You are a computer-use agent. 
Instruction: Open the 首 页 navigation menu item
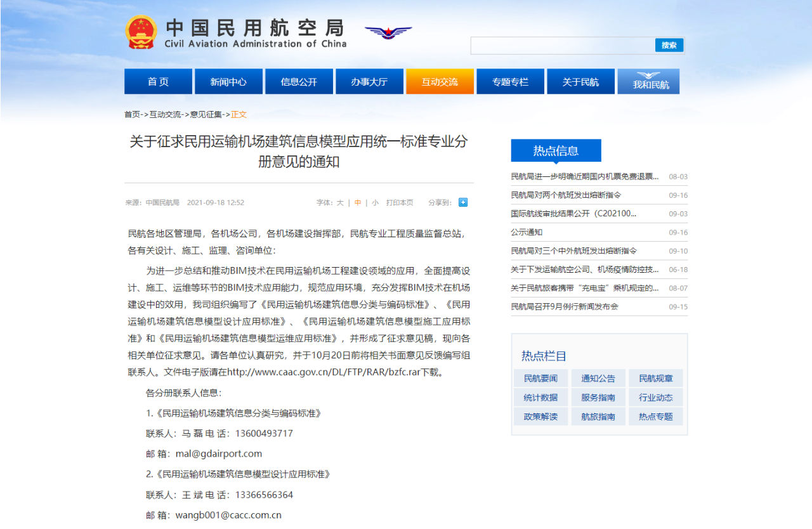(158, 82)
